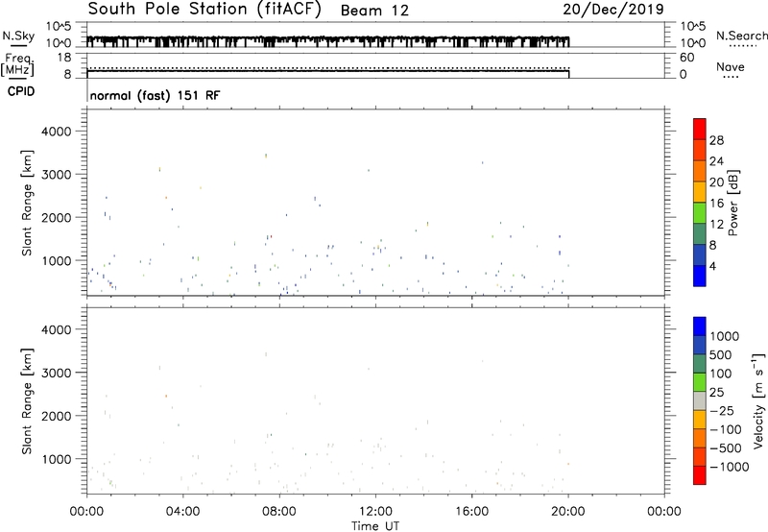Click the noise trace in N.Sky panel
The image size is (768, 532).
[x=327, y=41]
